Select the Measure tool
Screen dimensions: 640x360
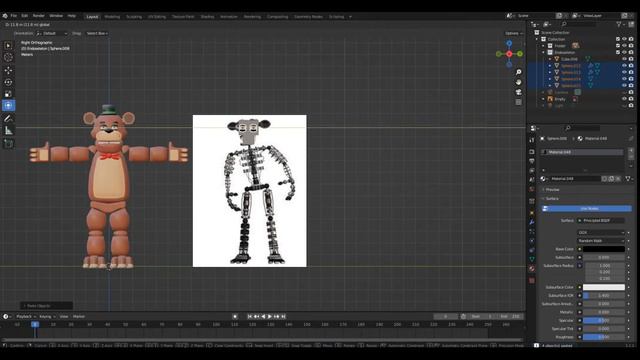pos(8,131)
